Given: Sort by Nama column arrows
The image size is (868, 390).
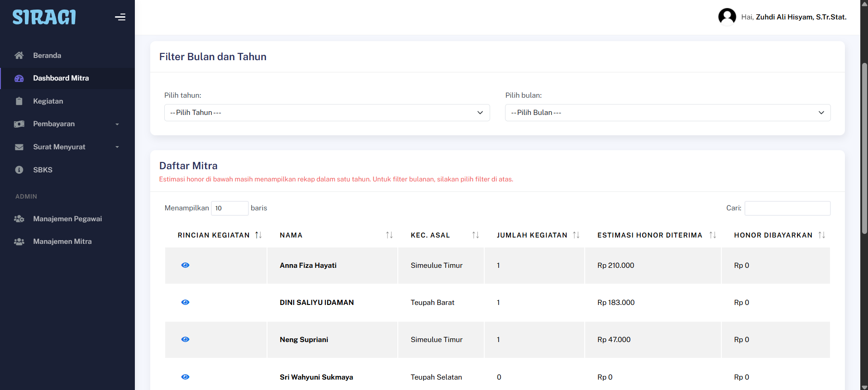Looking at the screenshot, I should [389, 235].
